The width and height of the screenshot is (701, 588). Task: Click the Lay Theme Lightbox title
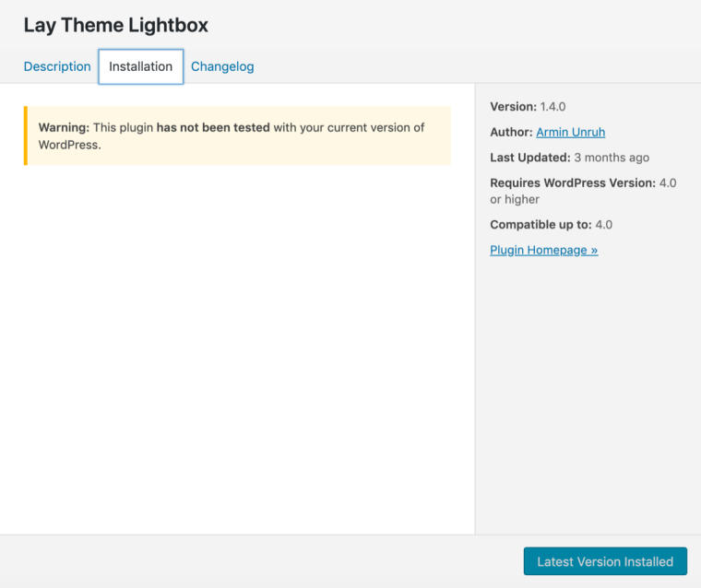coord(115,25)
